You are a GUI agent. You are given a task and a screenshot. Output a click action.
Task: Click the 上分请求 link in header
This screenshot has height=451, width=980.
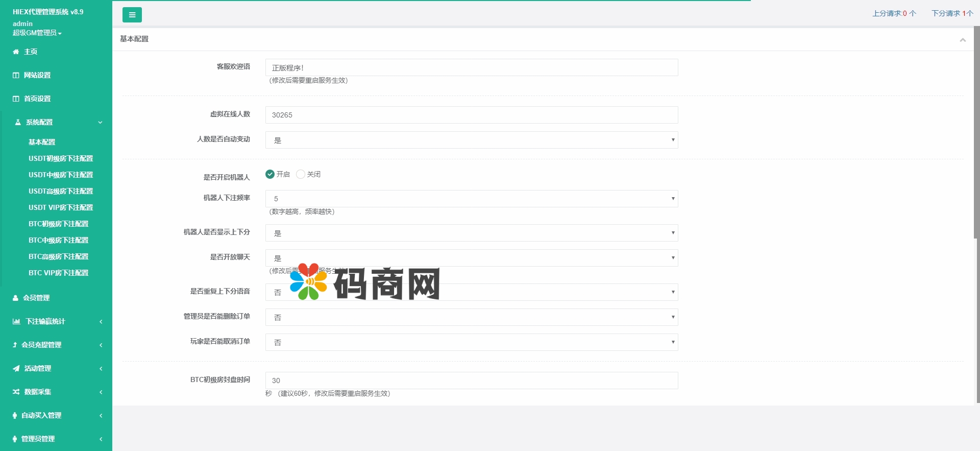894,13
